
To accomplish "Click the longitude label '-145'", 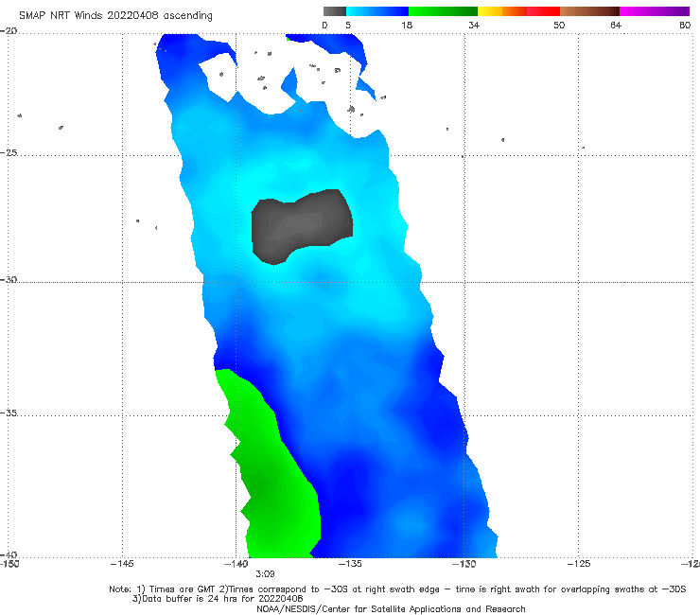I will [122, 564].
